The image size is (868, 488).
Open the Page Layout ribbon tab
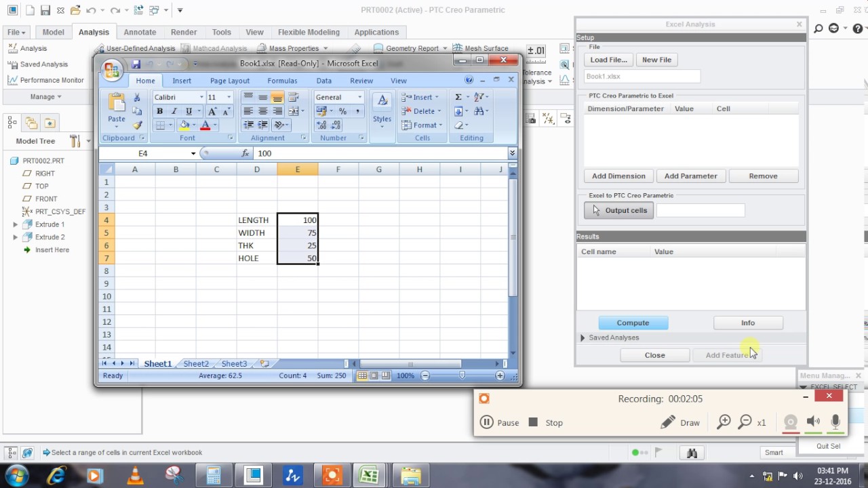click(x=230, y=81)
